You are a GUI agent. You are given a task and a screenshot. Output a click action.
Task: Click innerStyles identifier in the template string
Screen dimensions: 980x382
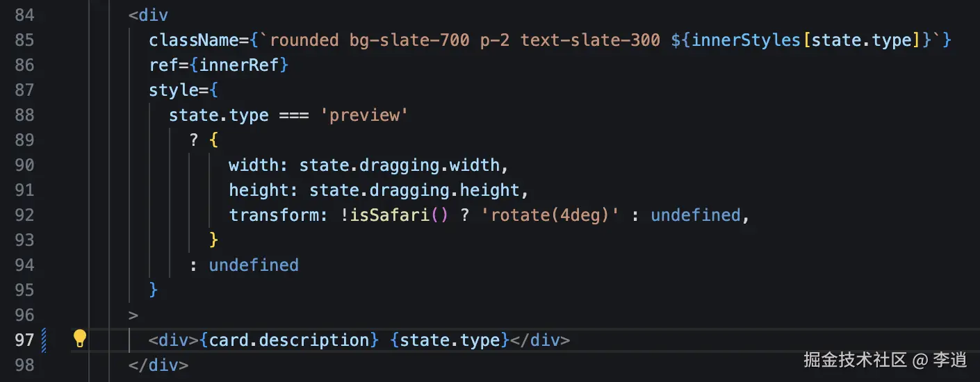pos(745,40)
